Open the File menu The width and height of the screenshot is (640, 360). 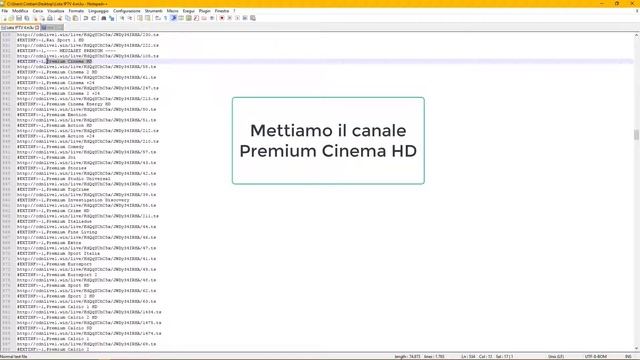coord(4,11)
